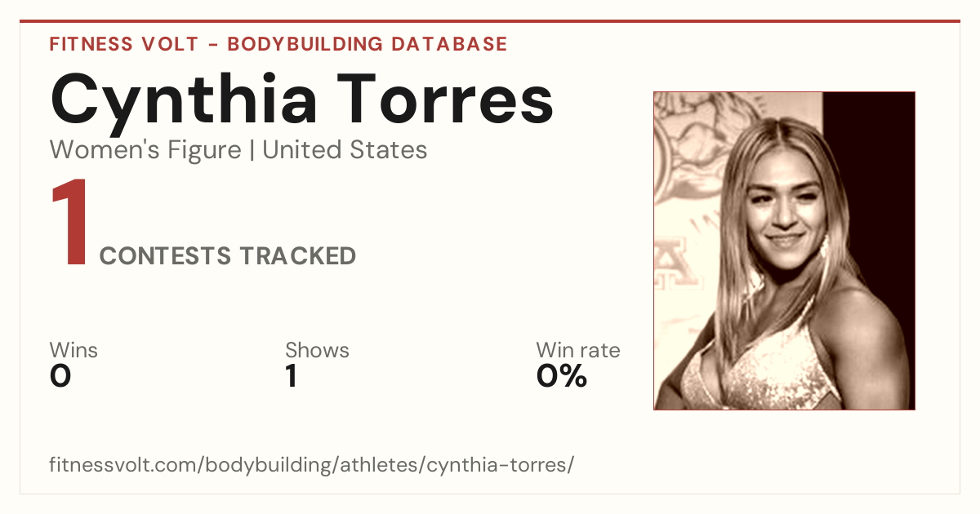Click the Shows label
This screenshot has height=514, width=980.
coord(317,351)
